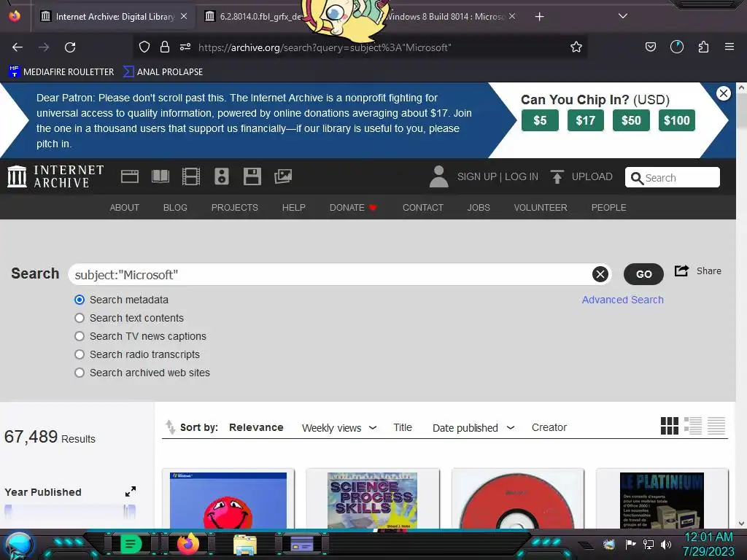Donate $5 button
This screenshot has height=560, width=747.
[x=540, y=120]
